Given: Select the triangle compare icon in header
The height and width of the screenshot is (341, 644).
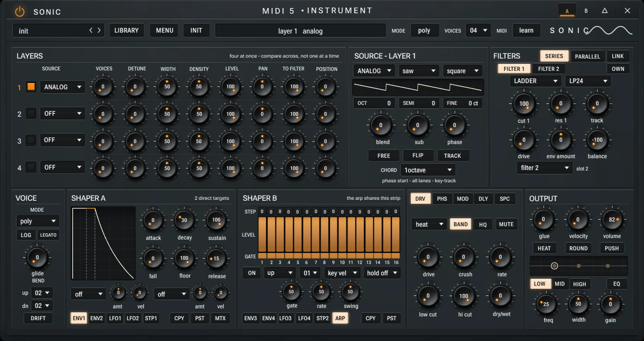Looking at the screenshot, I should [605, 11].
